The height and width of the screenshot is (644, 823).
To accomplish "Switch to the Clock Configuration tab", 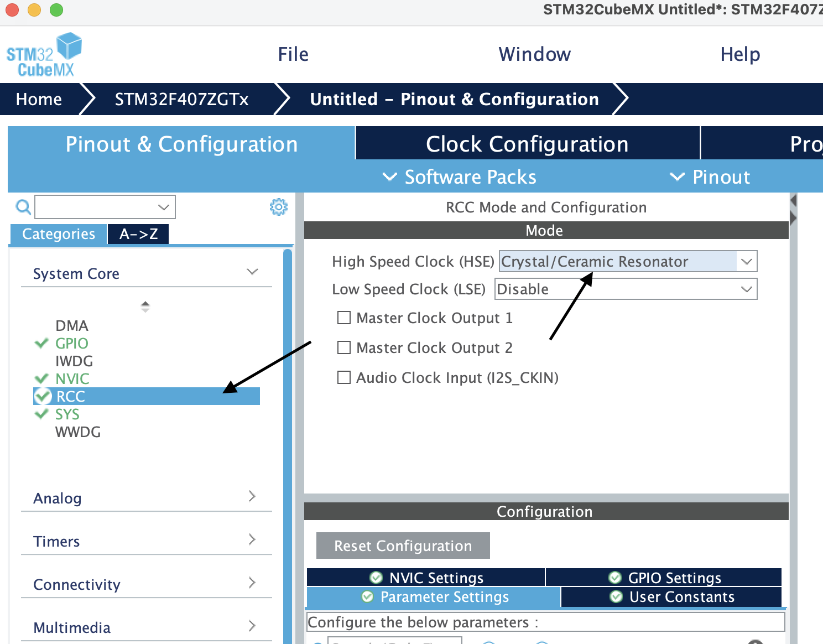I will 527,144.
